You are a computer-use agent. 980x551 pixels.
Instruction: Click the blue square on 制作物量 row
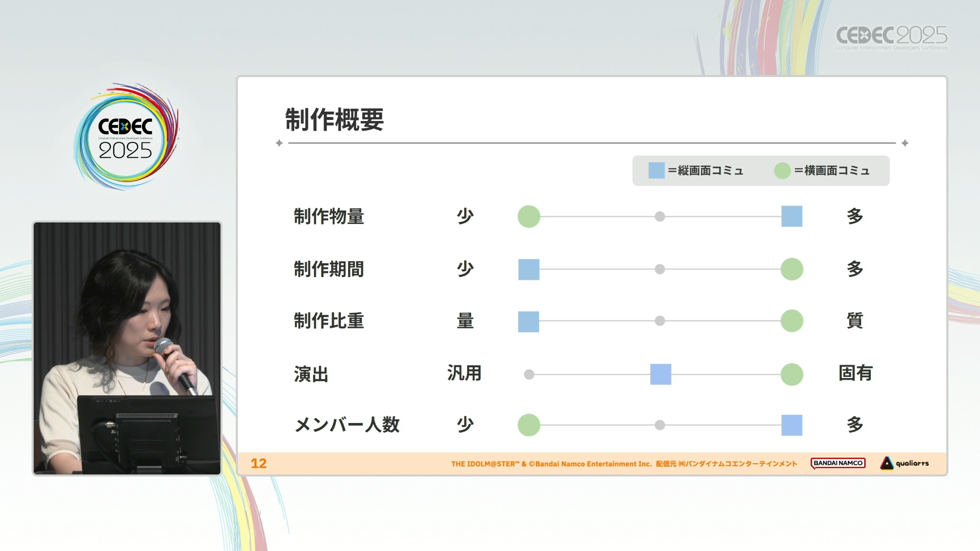[x=792, y=216]
